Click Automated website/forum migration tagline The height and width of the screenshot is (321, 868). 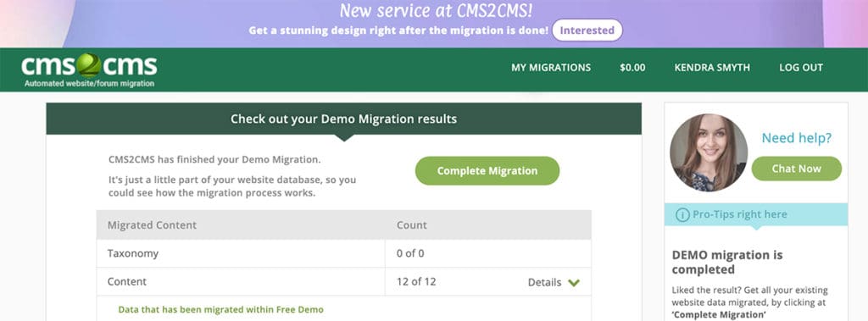click(89, 84)
